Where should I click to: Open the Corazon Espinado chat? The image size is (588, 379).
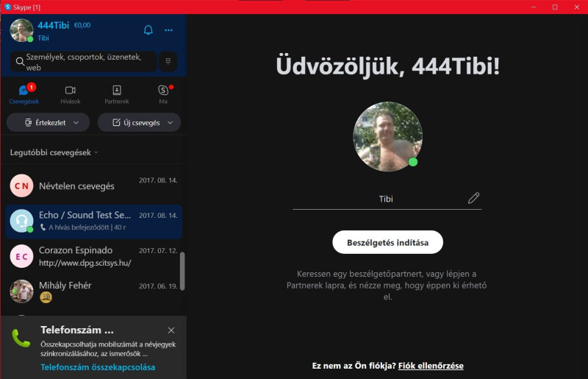tap(94, 256)
